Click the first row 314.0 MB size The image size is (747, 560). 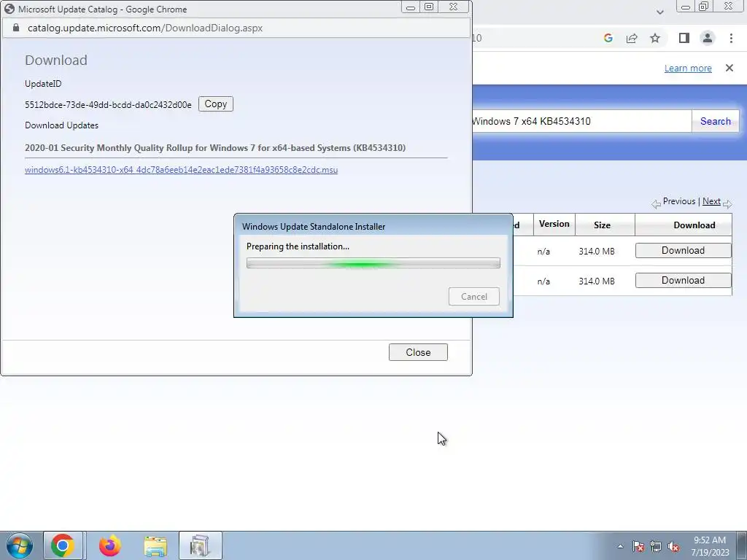597,252
